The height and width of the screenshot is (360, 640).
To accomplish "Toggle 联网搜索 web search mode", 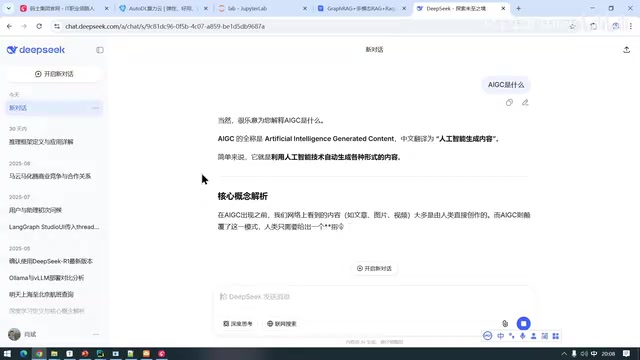I will click(282, 324).
